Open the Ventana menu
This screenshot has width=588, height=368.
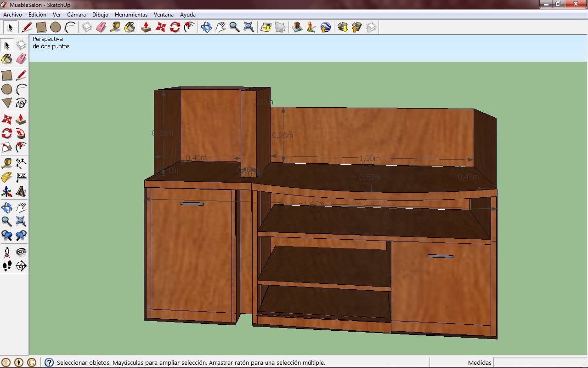pos(164,15)
